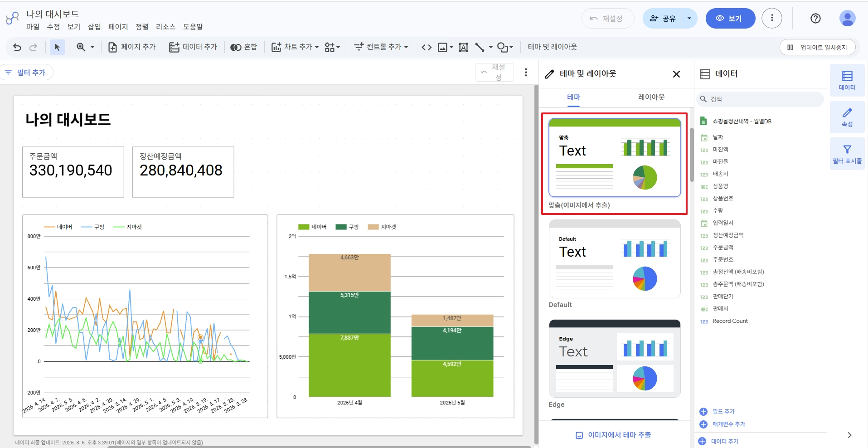This screenshot has height=448, width=868.
Task: Open the 수정 menu
Action: click(53, 27)
